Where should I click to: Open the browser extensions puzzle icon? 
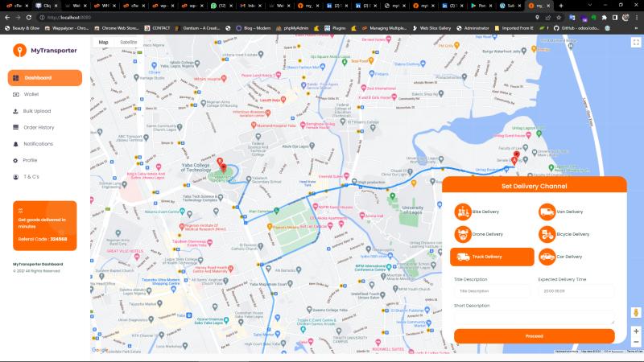pyautogui.click(x=605, y=18)
